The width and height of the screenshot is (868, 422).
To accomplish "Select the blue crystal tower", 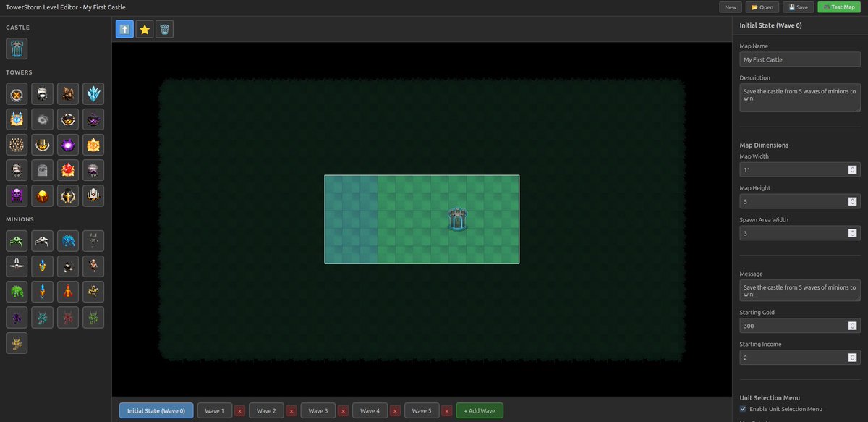I will (x=93, y=93).
